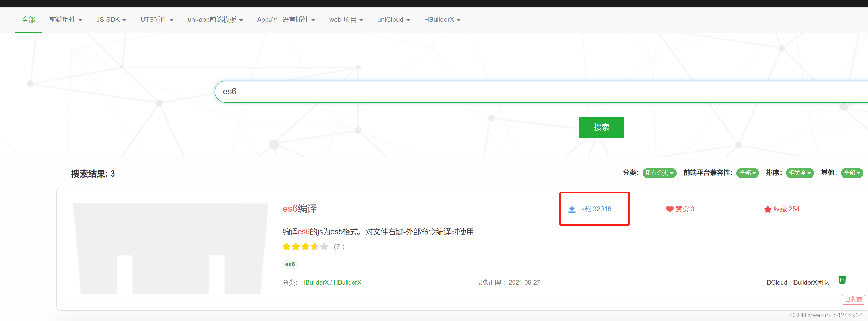Open the HBuilderX navigation menu
868x321 pixels.
442,20
